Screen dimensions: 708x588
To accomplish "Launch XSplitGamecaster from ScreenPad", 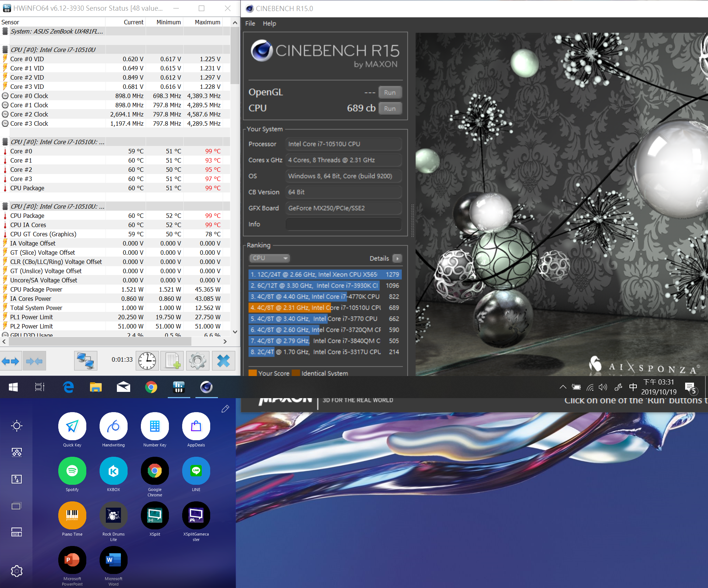I will click(x=196, y=515).
